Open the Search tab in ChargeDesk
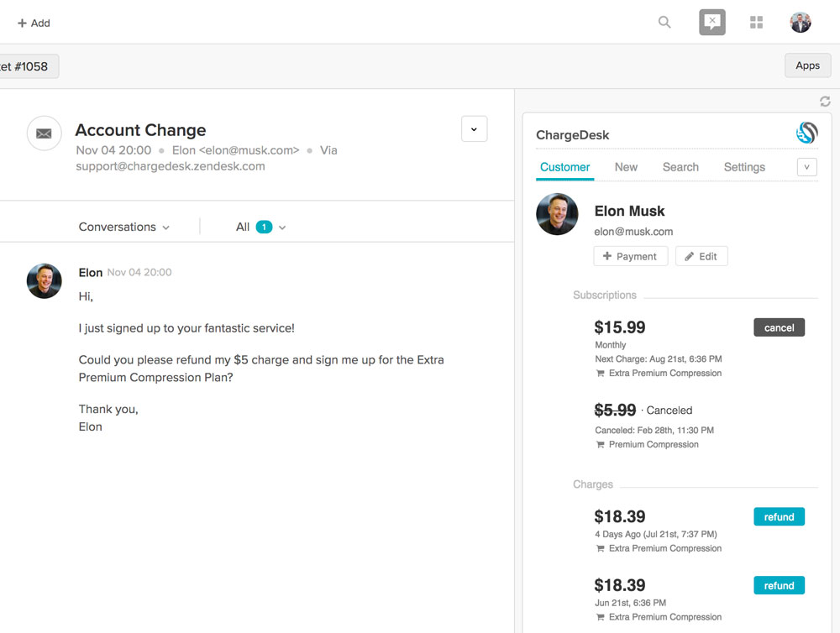The image size is (840, 633). pyautogui.click(x=680, y=167)
